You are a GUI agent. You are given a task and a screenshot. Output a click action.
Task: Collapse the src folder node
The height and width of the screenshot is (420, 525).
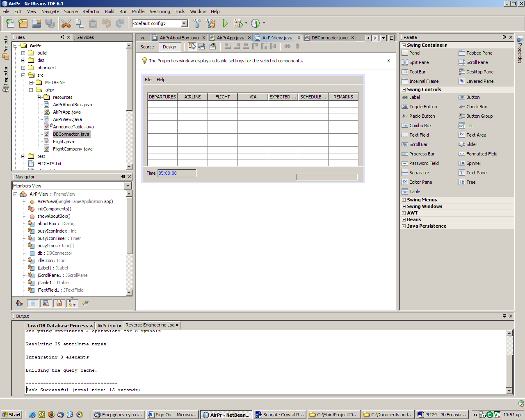pos(23,75)
